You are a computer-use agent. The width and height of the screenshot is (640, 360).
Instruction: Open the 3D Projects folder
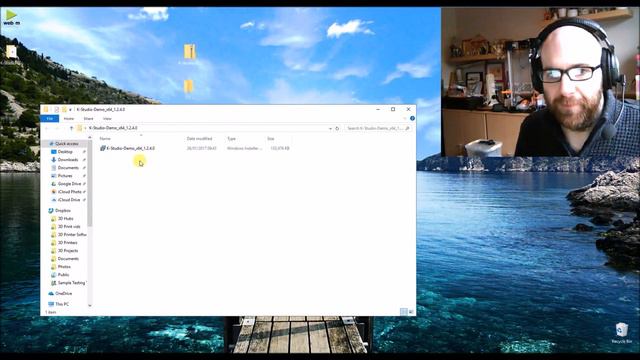(x=68, y=251)
